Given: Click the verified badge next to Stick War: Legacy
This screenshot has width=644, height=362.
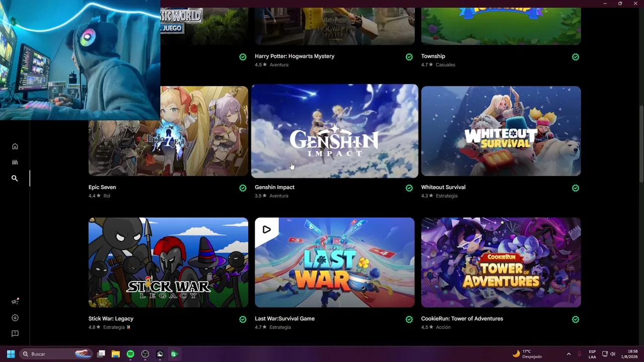Looking at the screenshot, I should point(243,319).
